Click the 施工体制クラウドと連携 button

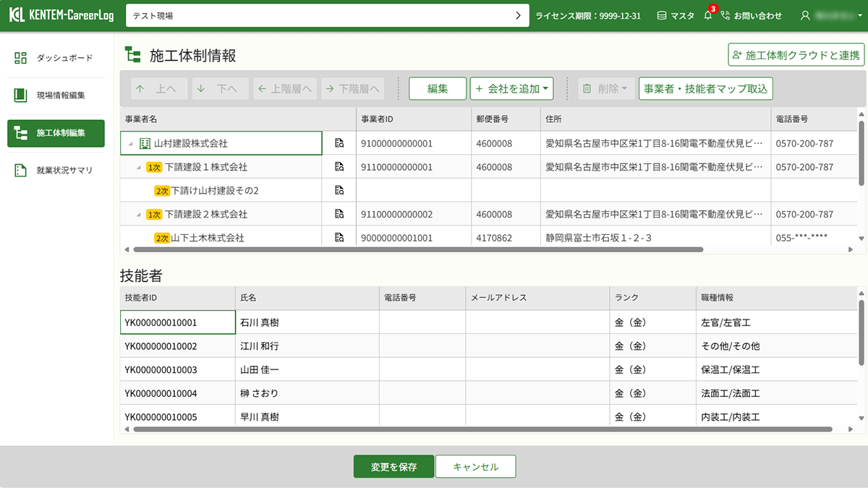[x=794, y=55]
